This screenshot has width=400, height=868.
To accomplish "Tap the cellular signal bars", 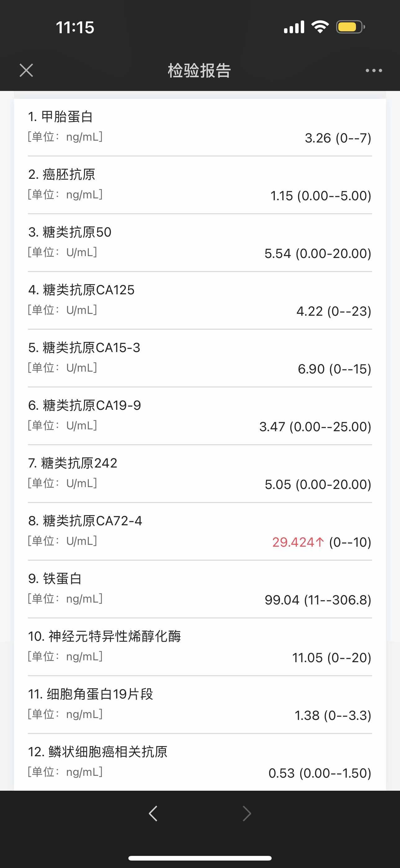I will (x=294, y=27).
